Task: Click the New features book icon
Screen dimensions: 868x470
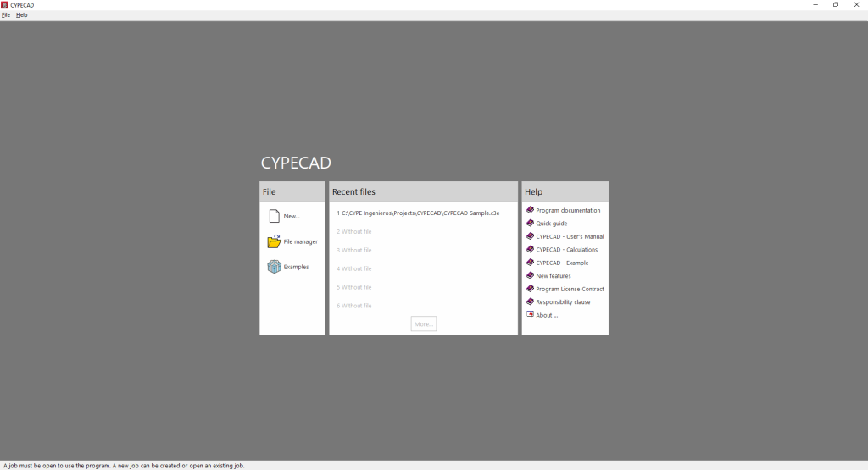Action: coord(530,275)
